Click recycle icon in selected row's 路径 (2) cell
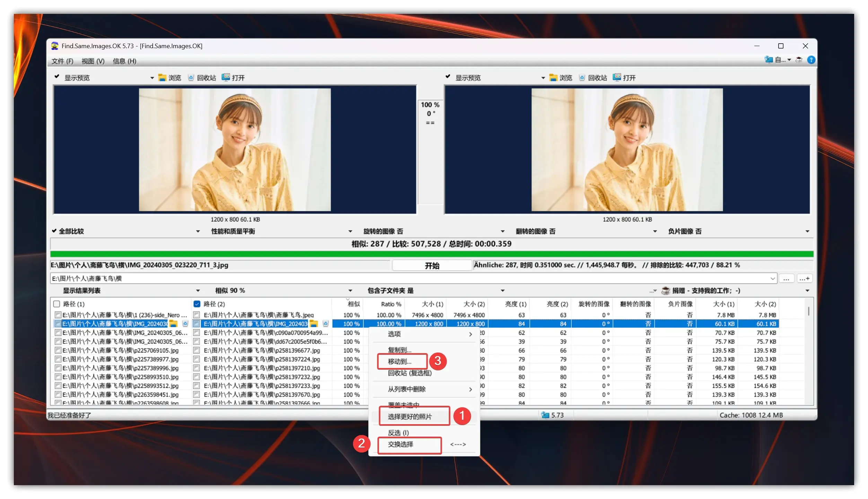Screen dimensions: 868x499 [326, 324]
